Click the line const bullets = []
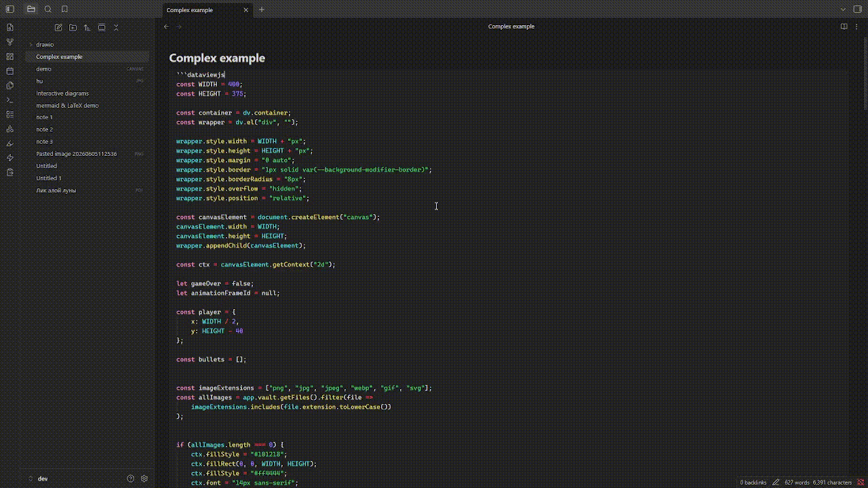This screenshot has height=488, width=868. coord(211,359)
